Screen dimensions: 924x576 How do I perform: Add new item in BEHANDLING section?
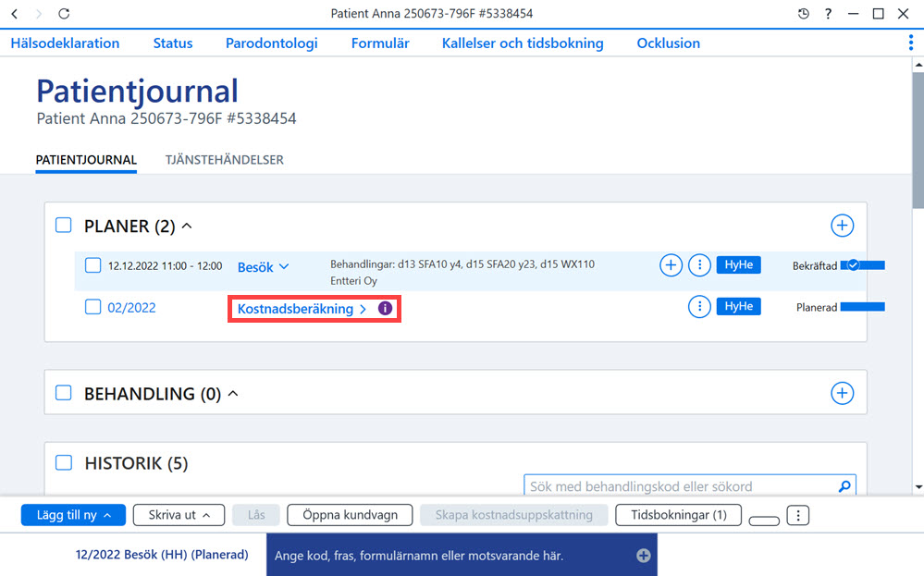coord(842,393)
